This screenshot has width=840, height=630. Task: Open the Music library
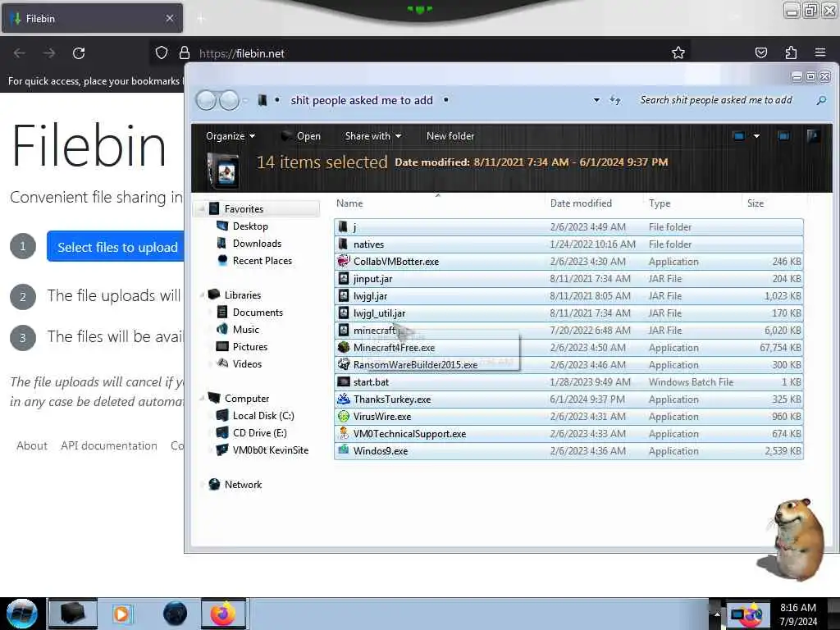coord(246,329)
